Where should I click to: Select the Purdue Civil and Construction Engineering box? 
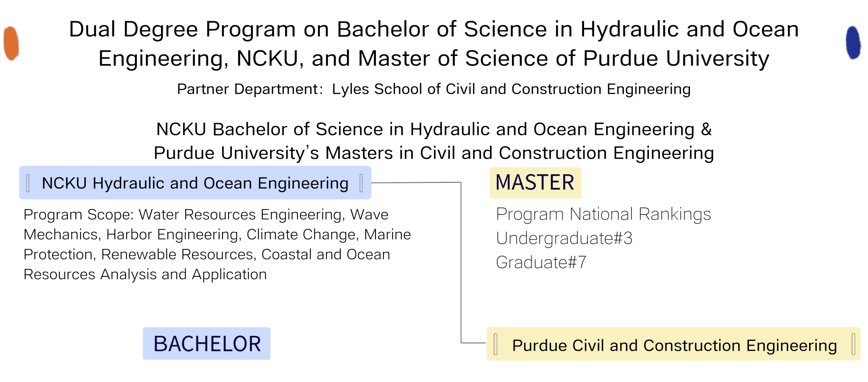click(673, 344)
